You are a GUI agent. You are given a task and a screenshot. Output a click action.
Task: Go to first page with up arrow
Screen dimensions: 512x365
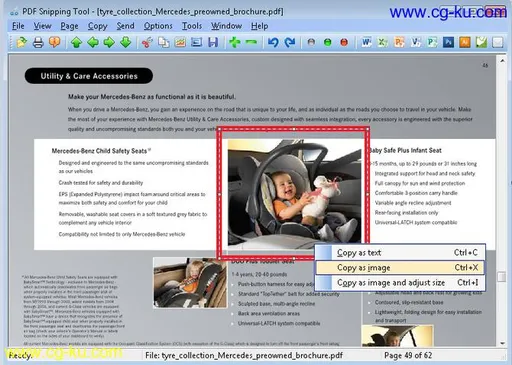(x=76, y=42)
